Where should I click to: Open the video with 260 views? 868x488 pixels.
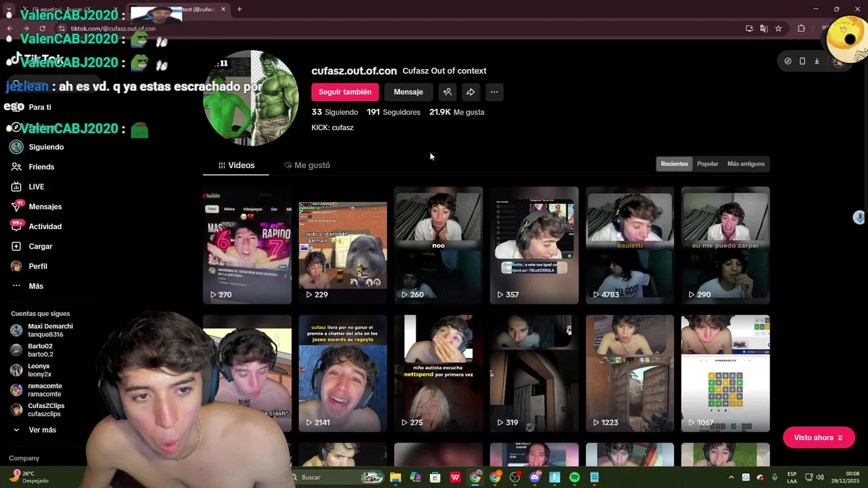pyautogui.click(x=439, y=245)
